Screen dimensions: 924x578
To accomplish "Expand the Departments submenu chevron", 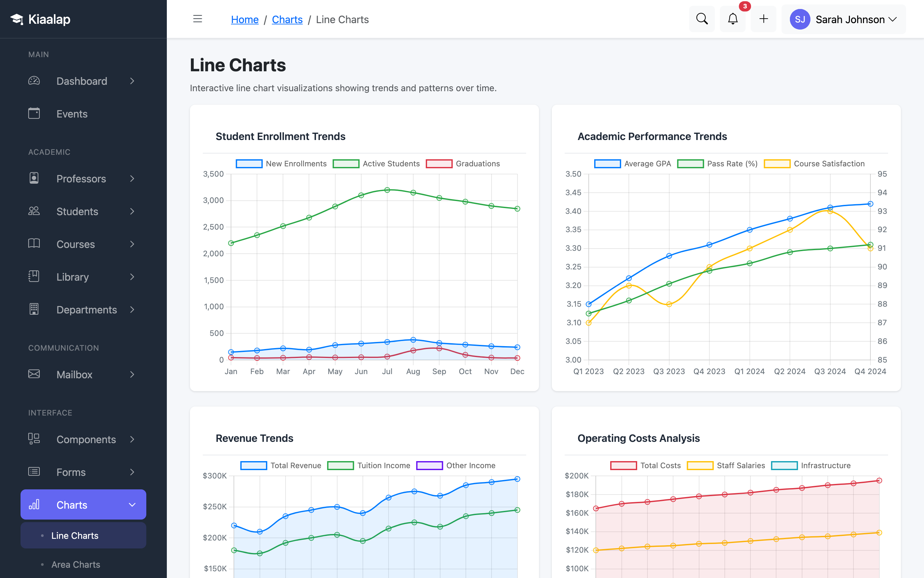I will (x=132, y=310).
